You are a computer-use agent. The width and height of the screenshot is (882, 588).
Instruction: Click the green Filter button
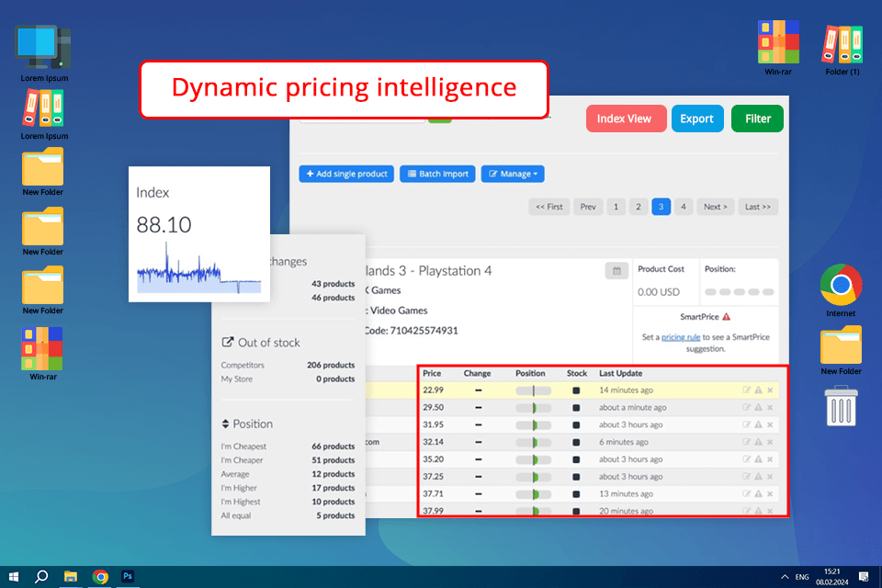[x=757, y=119]
